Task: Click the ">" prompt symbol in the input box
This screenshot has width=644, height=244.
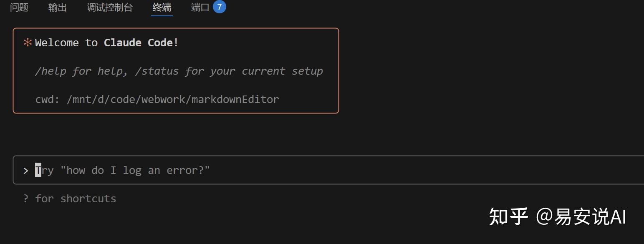Action: 26,170
